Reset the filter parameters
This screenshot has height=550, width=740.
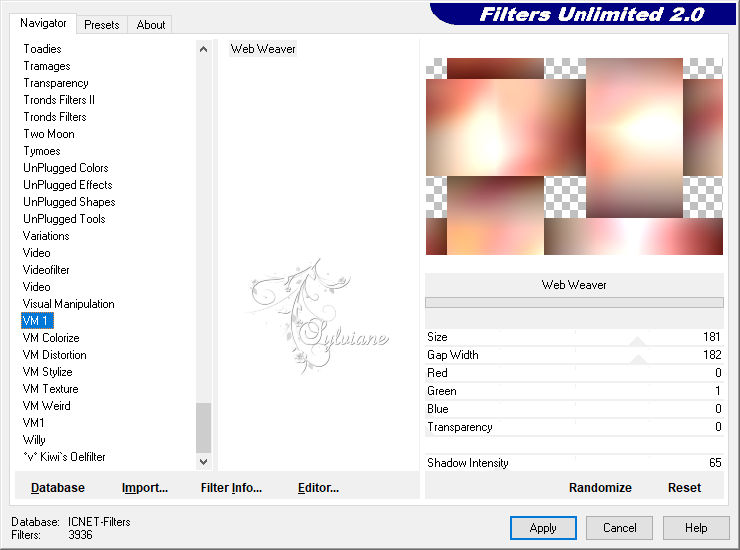point(684,488)
